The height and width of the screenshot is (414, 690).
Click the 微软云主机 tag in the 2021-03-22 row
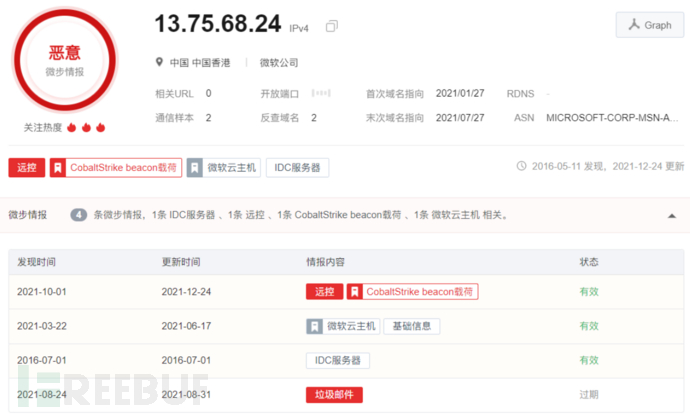point(343,326)
